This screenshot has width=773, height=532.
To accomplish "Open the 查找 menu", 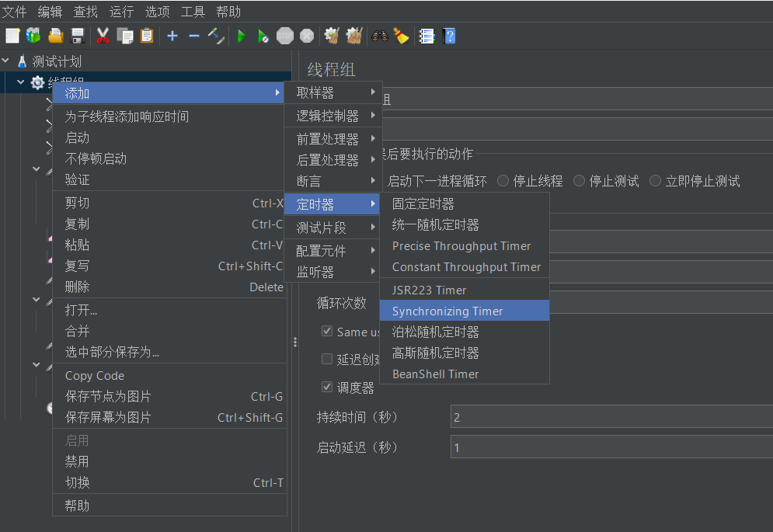I will (85, 12).
